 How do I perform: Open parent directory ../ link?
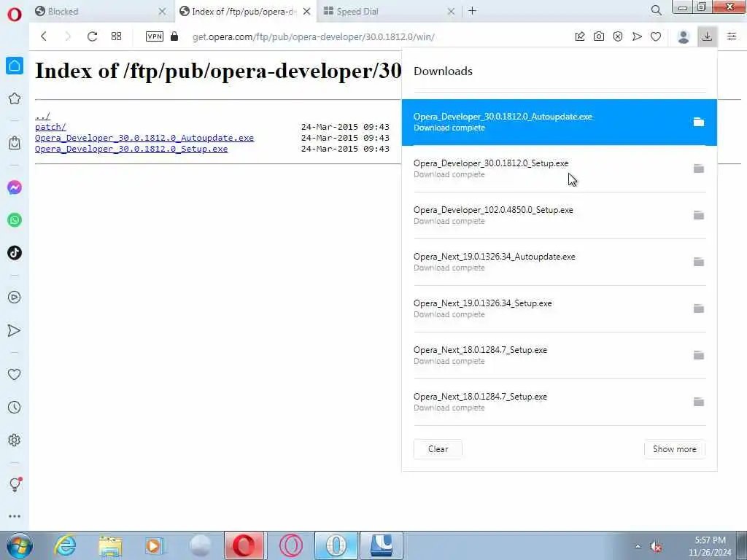click(42, 116)
